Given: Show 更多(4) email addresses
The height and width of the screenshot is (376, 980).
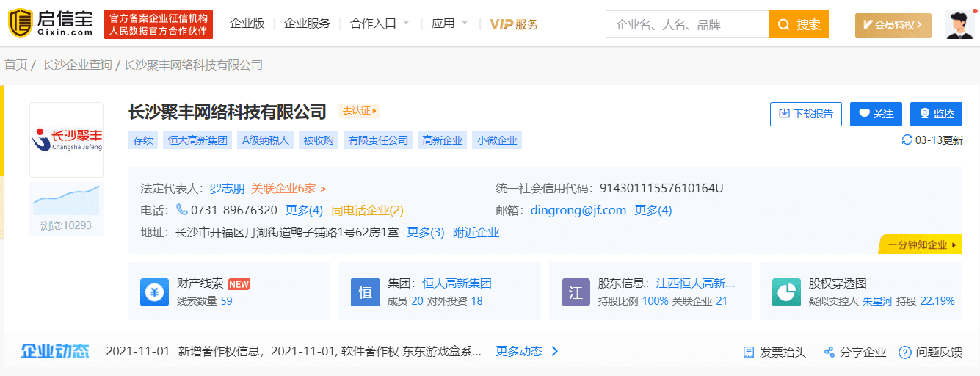Looking at the screenshot, I should pyautogui.click(x=653, y=211).
